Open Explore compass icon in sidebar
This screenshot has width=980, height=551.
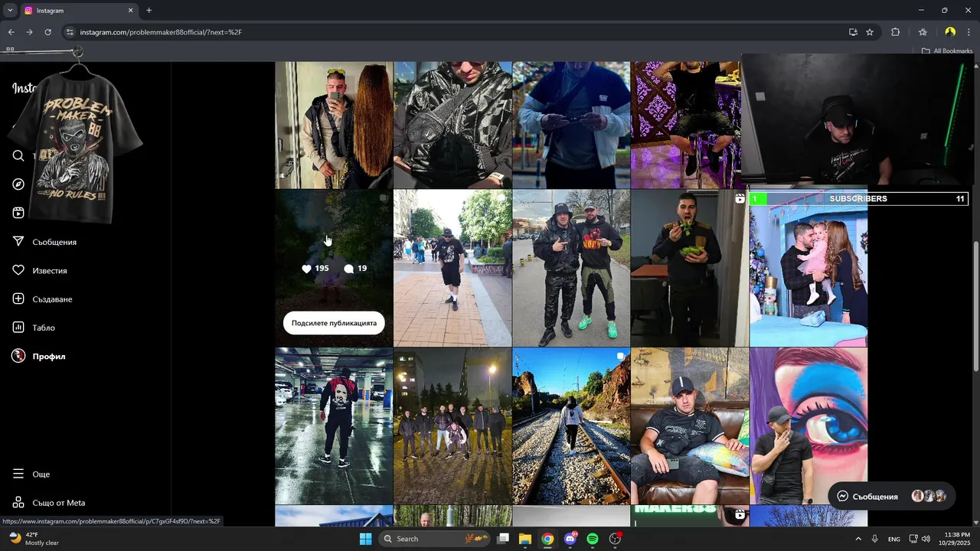[x=18, y=184]
